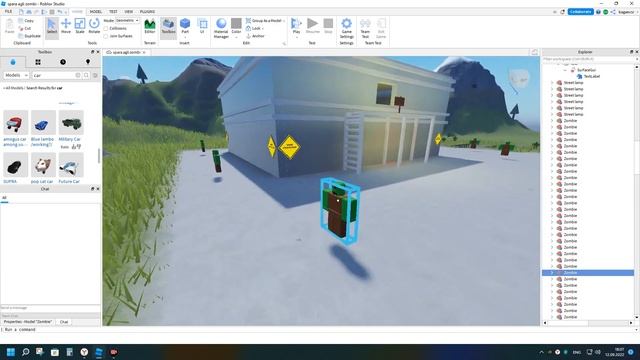Open the Mode Geometric dropdown
The height and width of the screenshot is (360, 640).
pyautogui.click(x=127, y=20)
